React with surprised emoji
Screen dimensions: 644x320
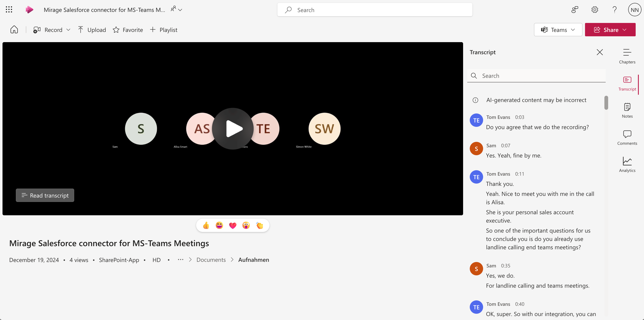click(x=246, y=226)
